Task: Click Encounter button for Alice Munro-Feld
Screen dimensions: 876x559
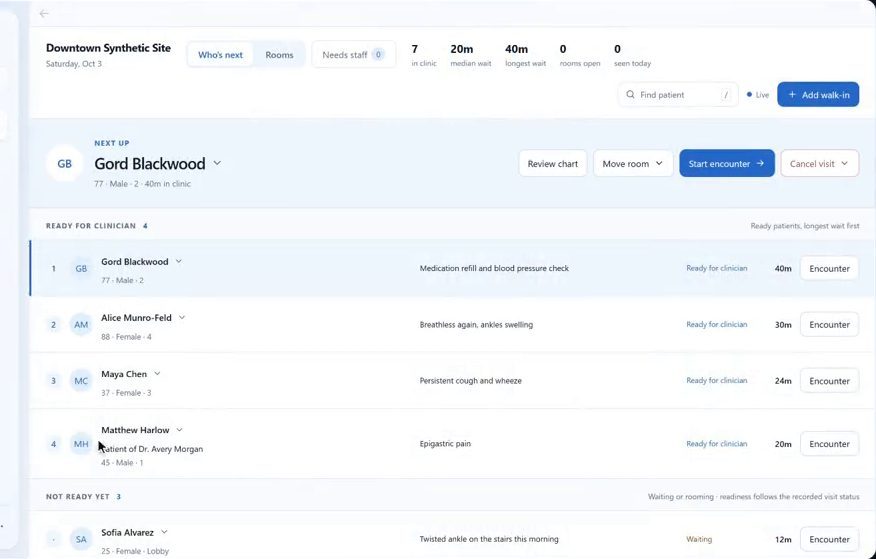Action: click(829, 324)
